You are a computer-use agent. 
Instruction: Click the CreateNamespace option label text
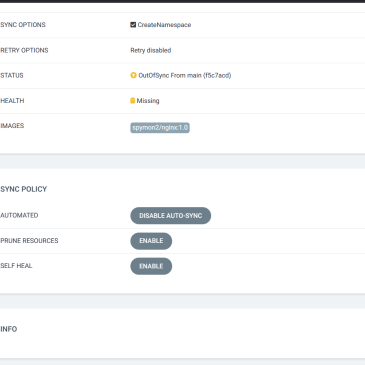(x=164, y=25)
